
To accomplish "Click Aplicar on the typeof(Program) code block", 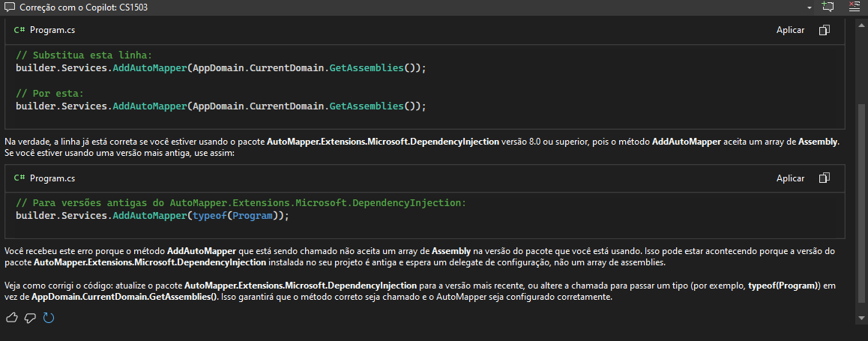I will tap(790, 178).
